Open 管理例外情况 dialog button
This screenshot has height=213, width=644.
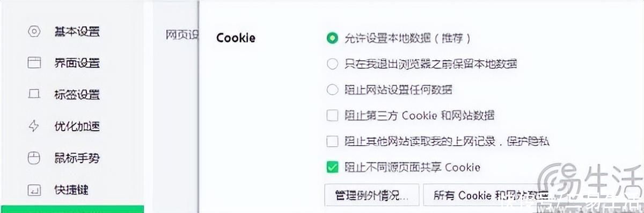tap(371, 195)
